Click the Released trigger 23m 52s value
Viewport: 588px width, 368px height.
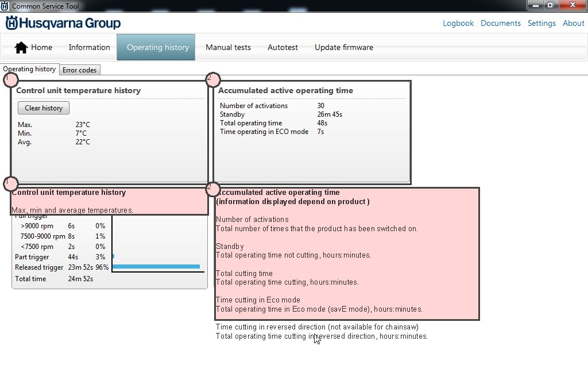click(x=80, y=267)
